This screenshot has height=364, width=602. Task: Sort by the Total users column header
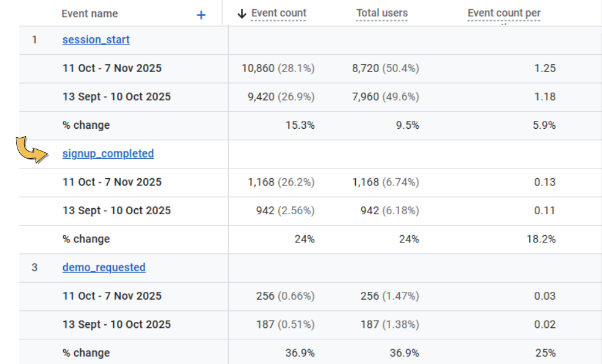coord(382,13)
